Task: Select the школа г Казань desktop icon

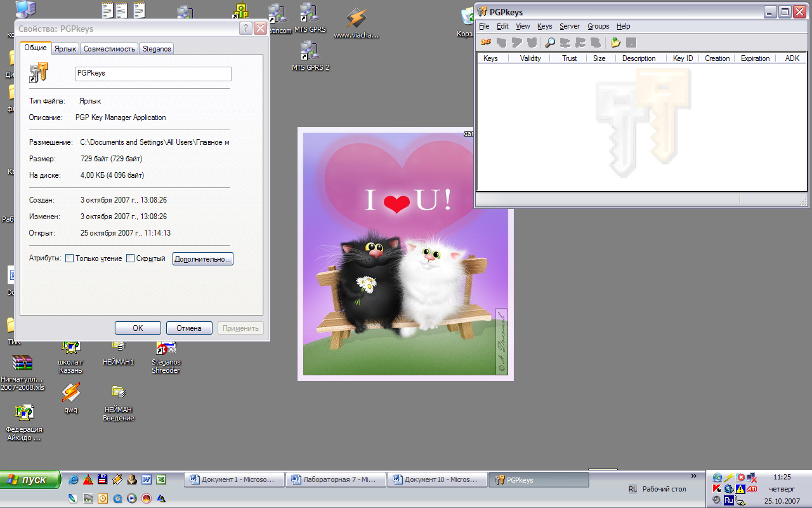Action: tap(70, 358)
